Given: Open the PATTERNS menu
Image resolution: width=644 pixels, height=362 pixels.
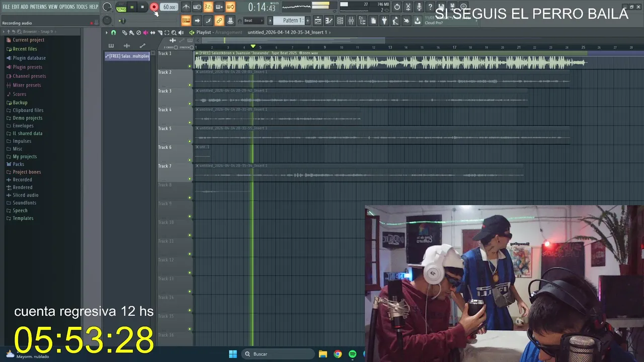Looking at the screenshot, I should [38, 7].
